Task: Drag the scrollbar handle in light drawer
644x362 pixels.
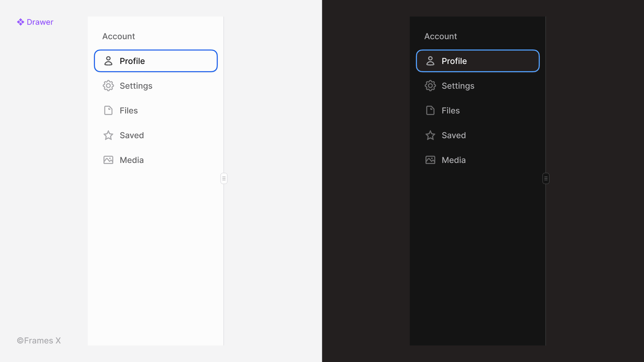Action: [224, 179]
